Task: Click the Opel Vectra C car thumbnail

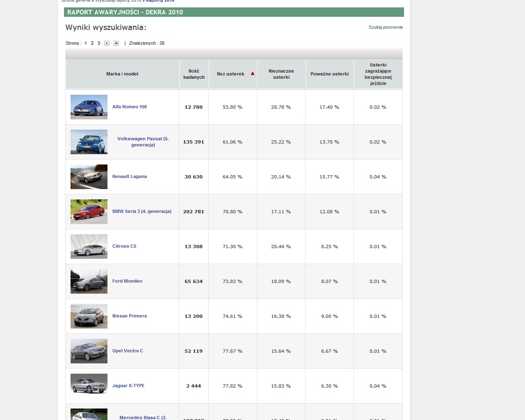Action: [89, 351]
